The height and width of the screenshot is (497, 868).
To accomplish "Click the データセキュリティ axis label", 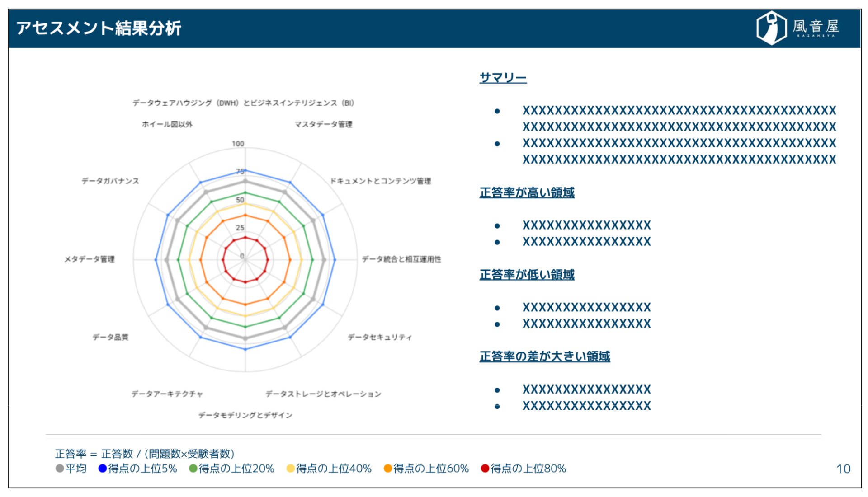I will point(380,338).
